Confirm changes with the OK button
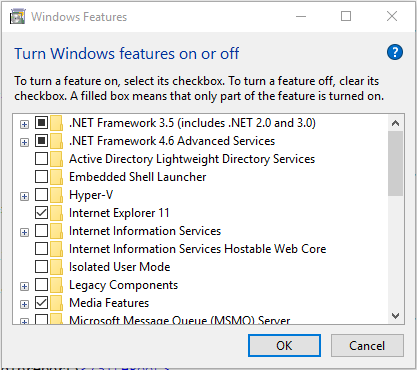 284,346
